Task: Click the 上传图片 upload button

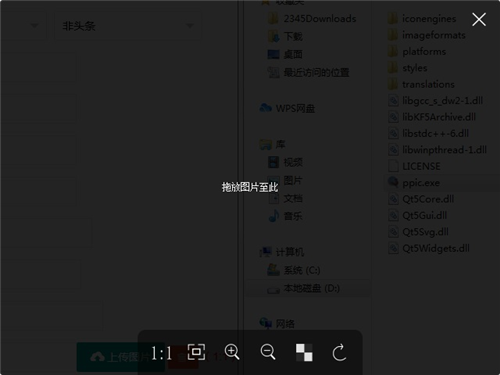Action: tap(121, 357)
